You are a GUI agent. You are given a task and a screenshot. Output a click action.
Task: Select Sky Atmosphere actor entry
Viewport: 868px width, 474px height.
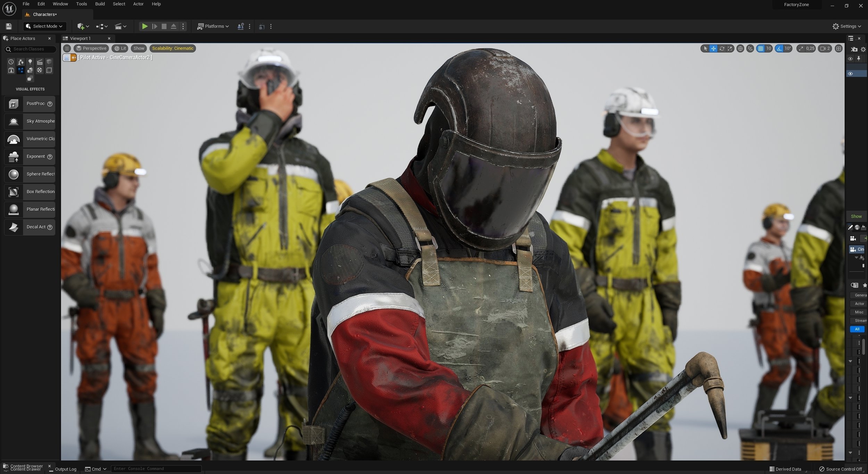point(30,121)
